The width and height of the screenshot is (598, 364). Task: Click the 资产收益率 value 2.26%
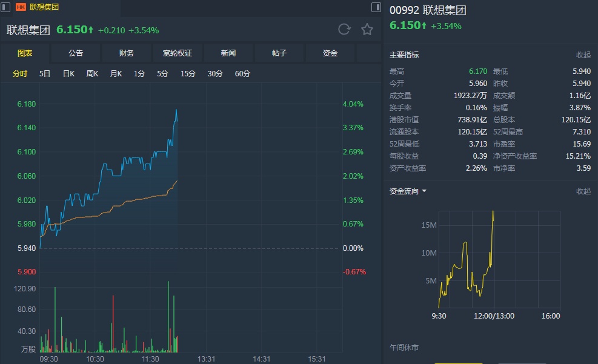tap(476, 168)
